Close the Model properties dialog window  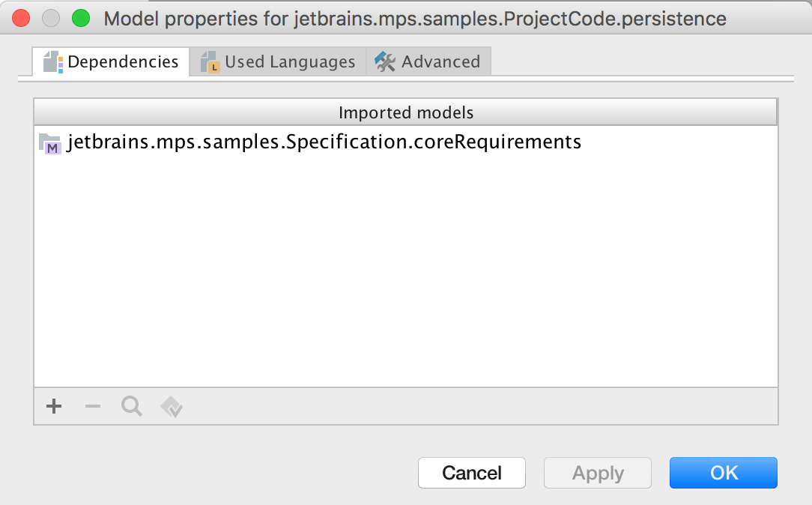click(21, 18)
